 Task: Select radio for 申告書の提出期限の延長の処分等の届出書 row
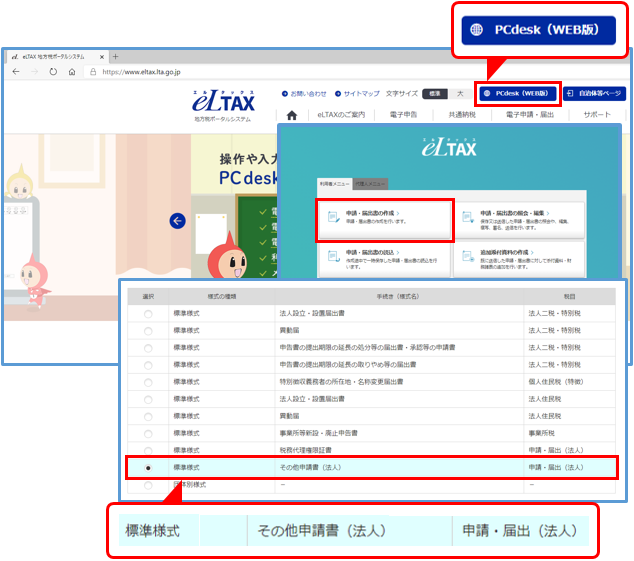tap(148, 348)
